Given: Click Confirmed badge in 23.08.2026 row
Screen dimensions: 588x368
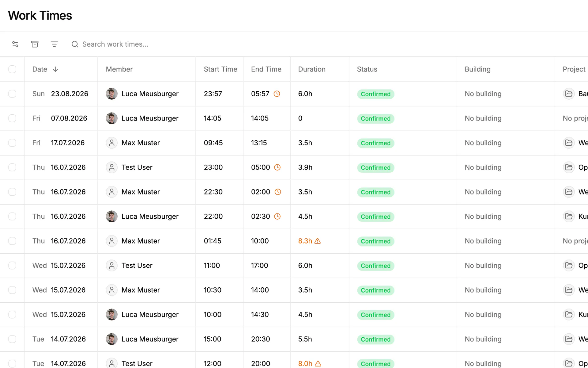Looking at the screenshot, I should (x=375, y=94).
